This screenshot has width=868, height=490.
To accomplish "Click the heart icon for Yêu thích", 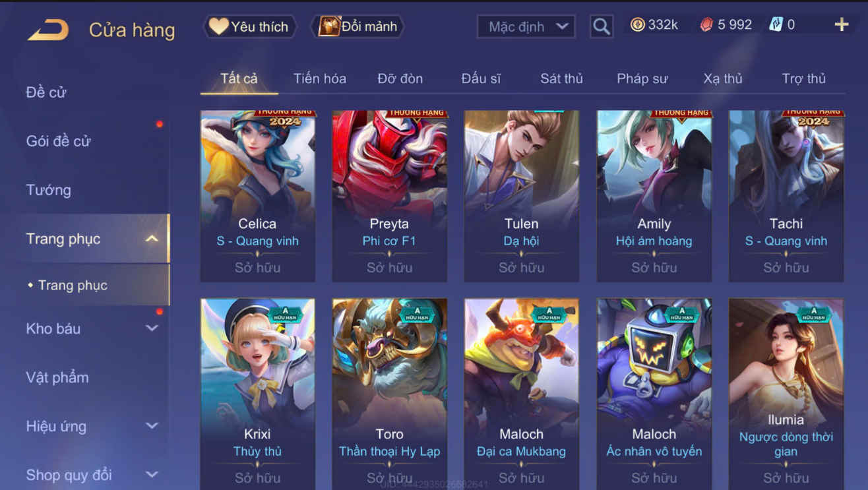I will [x=218, y=26].
